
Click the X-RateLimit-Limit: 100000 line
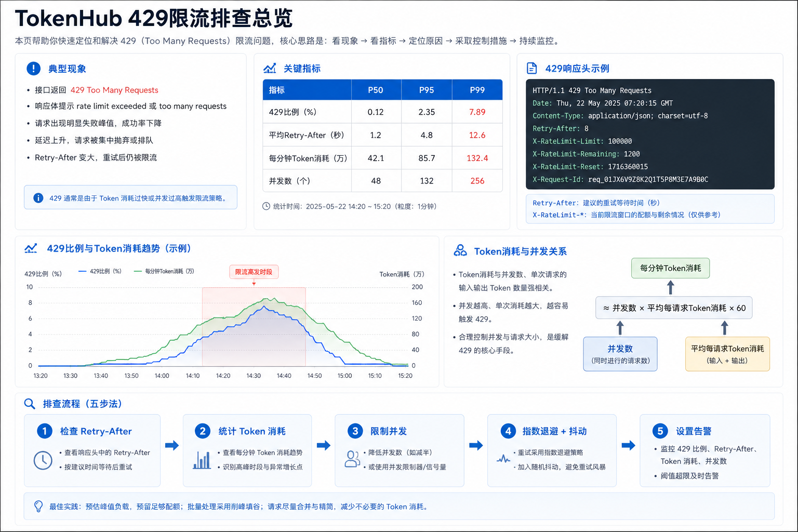click(582, 141)
